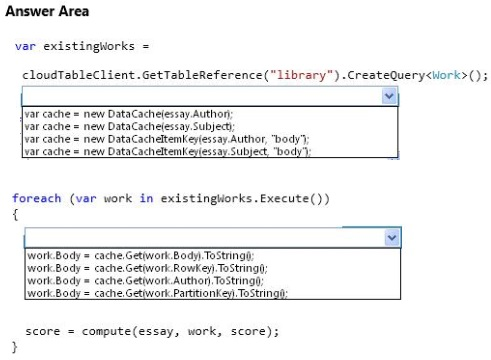Viewport: 491px width, 360px height.
Task: Click the 'Answer Area' heading
Action: click(47, 11)
